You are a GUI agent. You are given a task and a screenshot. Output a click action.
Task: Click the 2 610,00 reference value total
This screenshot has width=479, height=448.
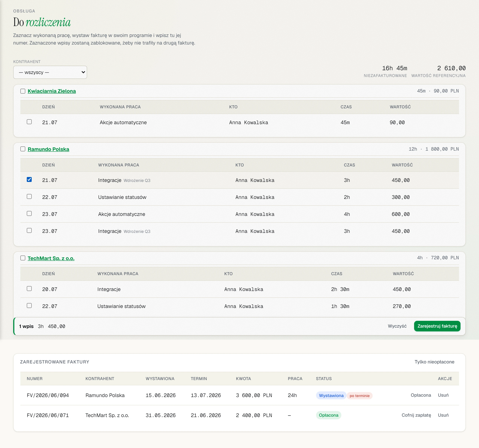click(451, 68)
